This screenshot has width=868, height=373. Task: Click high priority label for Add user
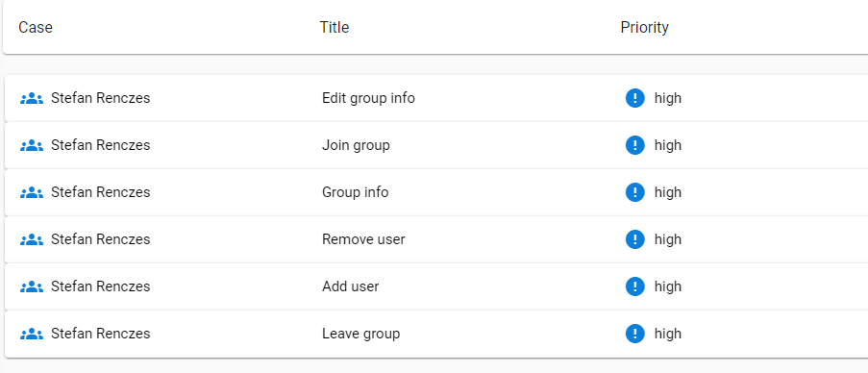(668, 287)
